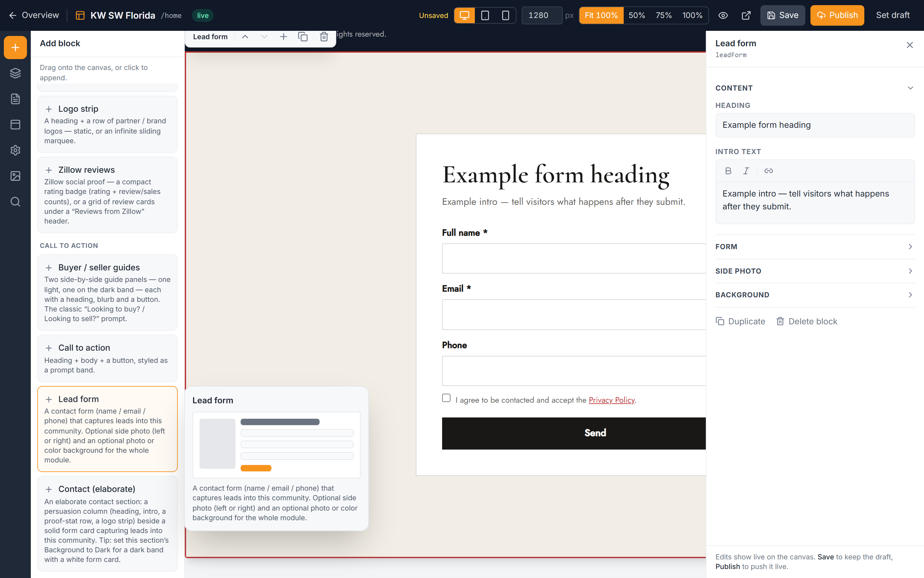Click the orange Add block plus icon
The height and width of the screenshot is (578, 924).
15,48
